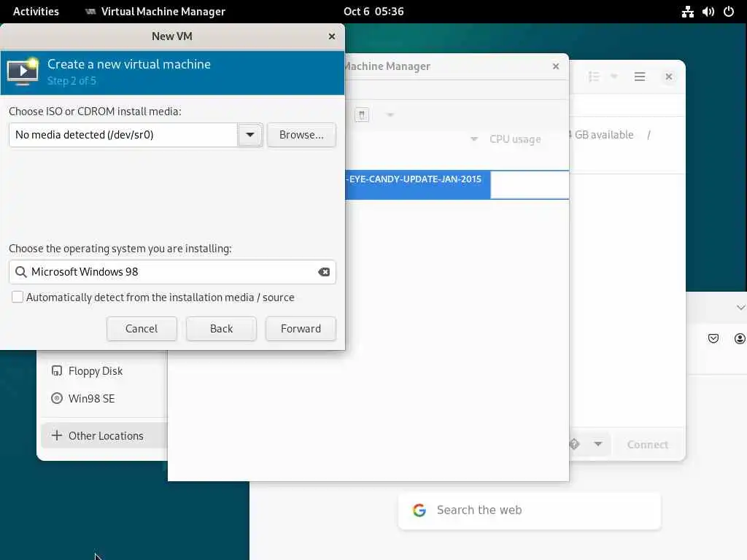Clear the operating system search field
The image size is (747, 560).
(x=324, y=272)
